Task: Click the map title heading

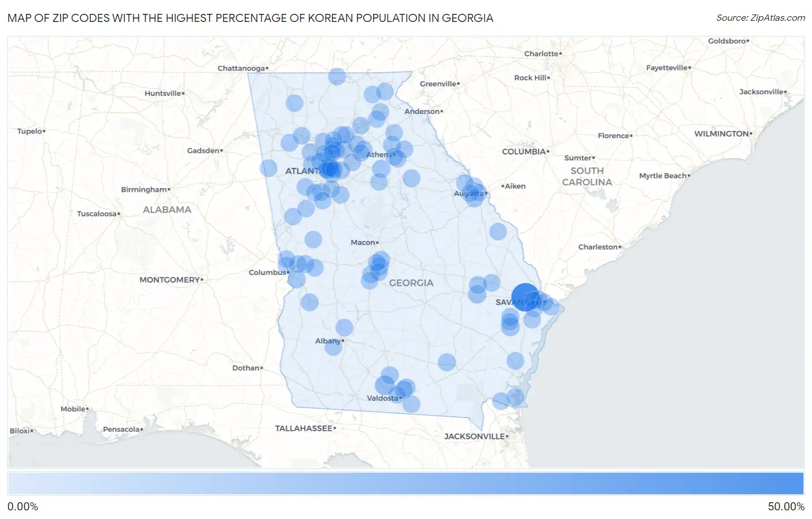Action: (x=250, y=18)
